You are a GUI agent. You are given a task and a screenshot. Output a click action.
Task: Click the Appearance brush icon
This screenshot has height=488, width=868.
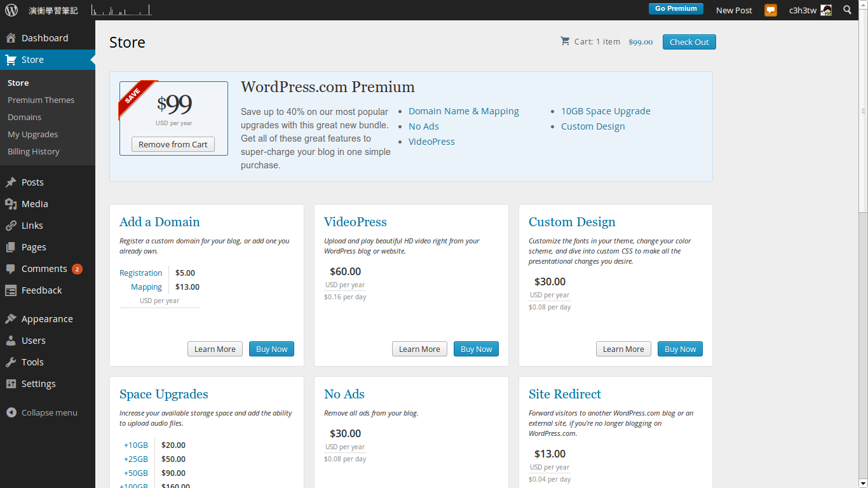[11, 319]
